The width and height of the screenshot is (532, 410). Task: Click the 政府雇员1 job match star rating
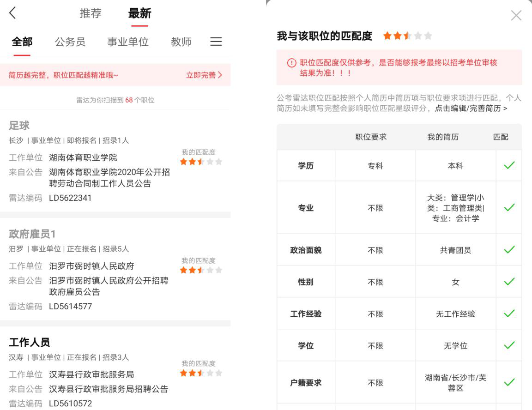(201, 270)
